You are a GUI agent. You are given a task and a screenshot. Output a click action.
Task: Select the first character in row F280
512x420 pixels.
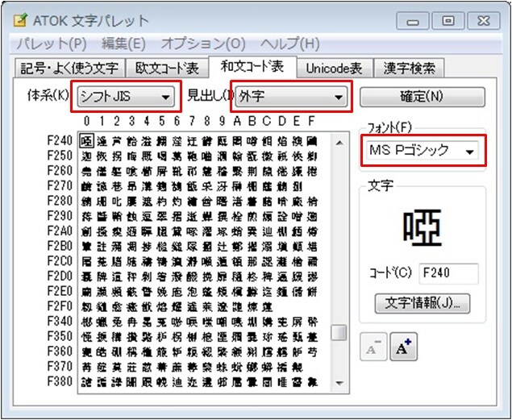click(x=87, y=202)
